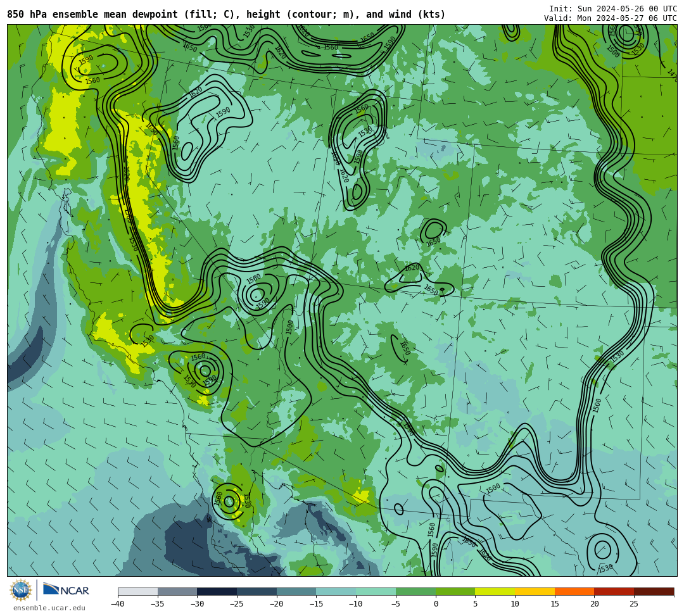The image size is (684, 616).
Task: Click the Valid: Mon 2024-05-27 06 UTC text
Action: point(611,18)
